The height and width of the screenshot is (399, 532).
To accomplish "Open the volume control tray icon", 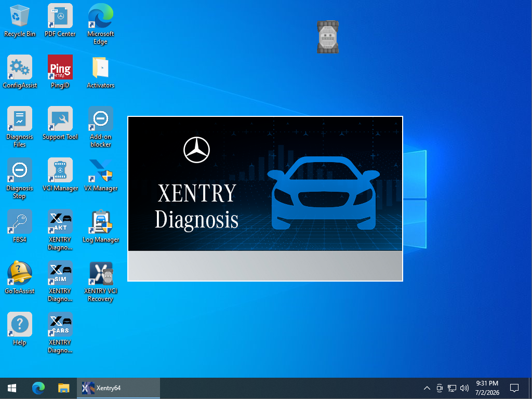I will coord(464,388).
